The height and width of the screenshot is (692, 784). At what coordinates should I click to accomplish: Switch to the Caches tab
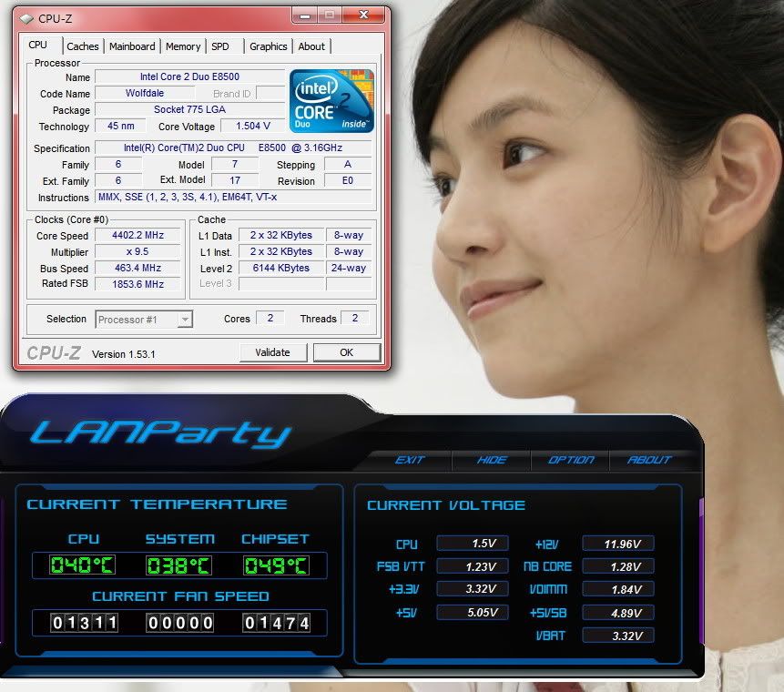click(83, 46)
